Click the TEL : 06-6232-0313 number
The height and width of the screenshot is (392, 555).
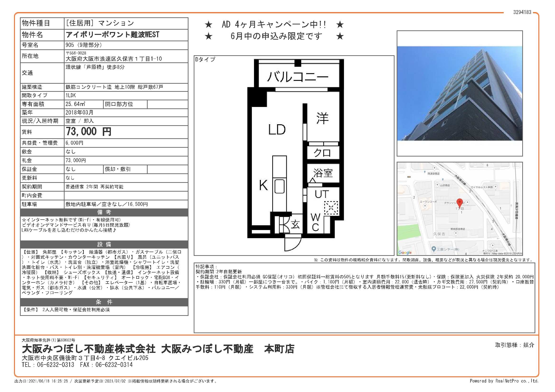pos(48,364)
